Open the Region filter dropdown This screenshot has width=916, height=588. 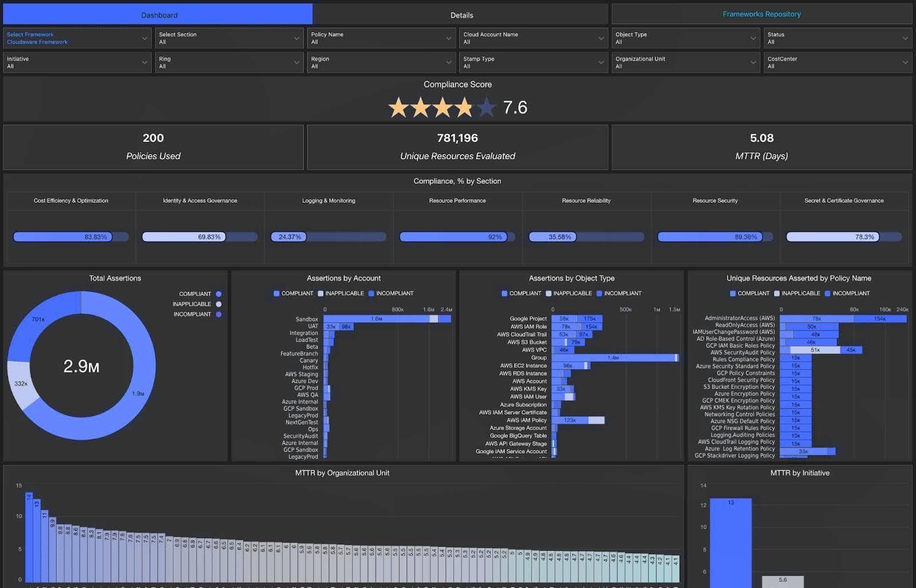pos(381,62)
